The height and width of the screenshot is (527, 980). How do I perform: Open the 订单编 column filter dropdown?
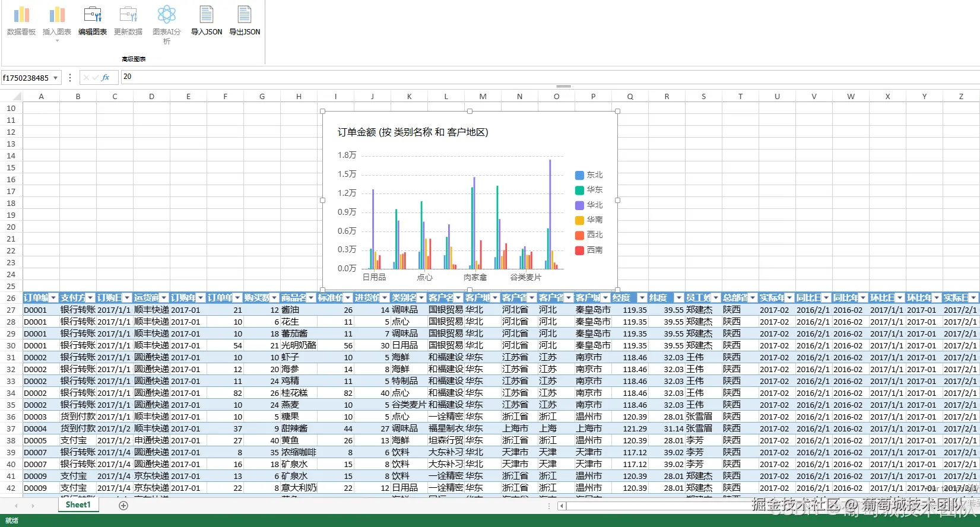click(x=53, y=298)
